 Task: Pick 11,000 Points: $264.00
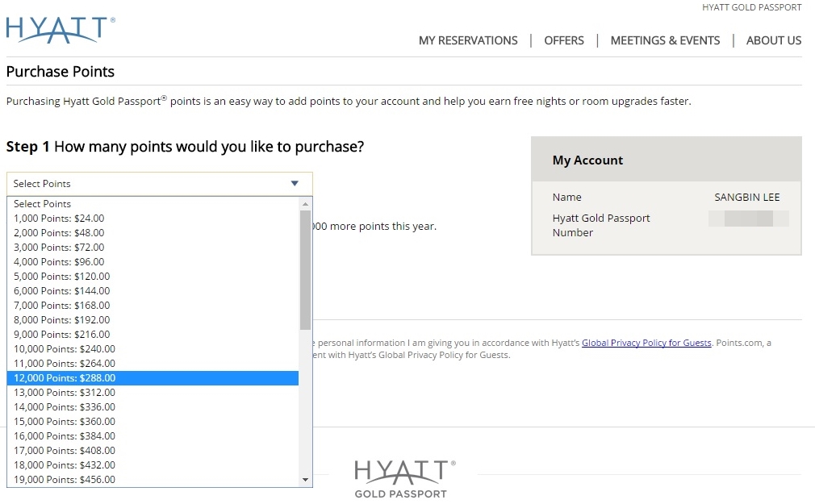tap(153, 364)
